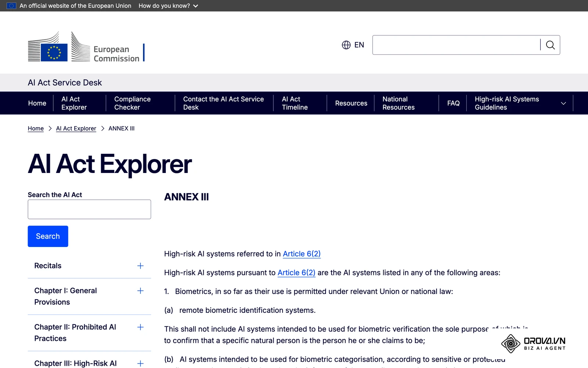Click 'Chapter I: General Provisions' sidebar label
The image size is (588, 368).
65,296
